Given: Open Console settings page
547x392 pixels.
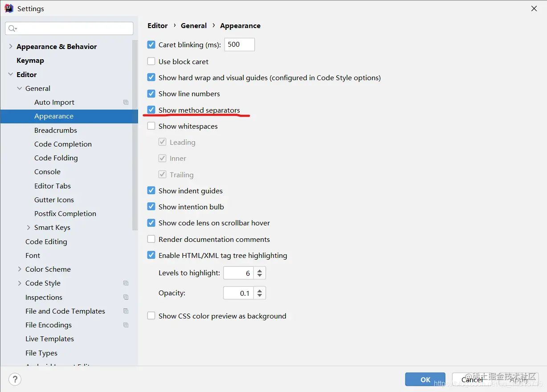Looking at the screenshot, I should [47, 171].
